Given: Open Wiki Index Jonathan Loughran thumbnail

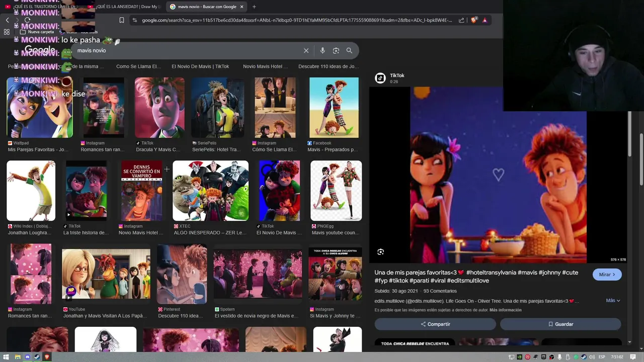Looking at the screenshot, I should [31, 191].
